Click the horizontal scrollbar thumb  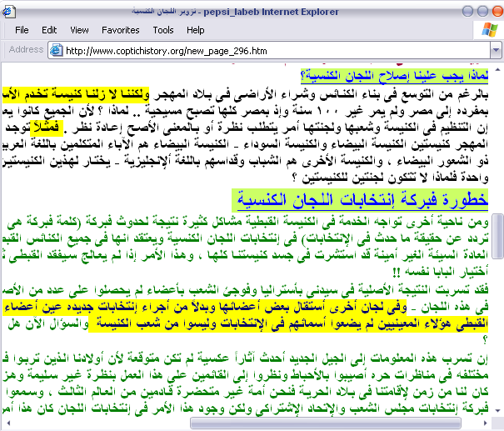(x=339, y=423)
